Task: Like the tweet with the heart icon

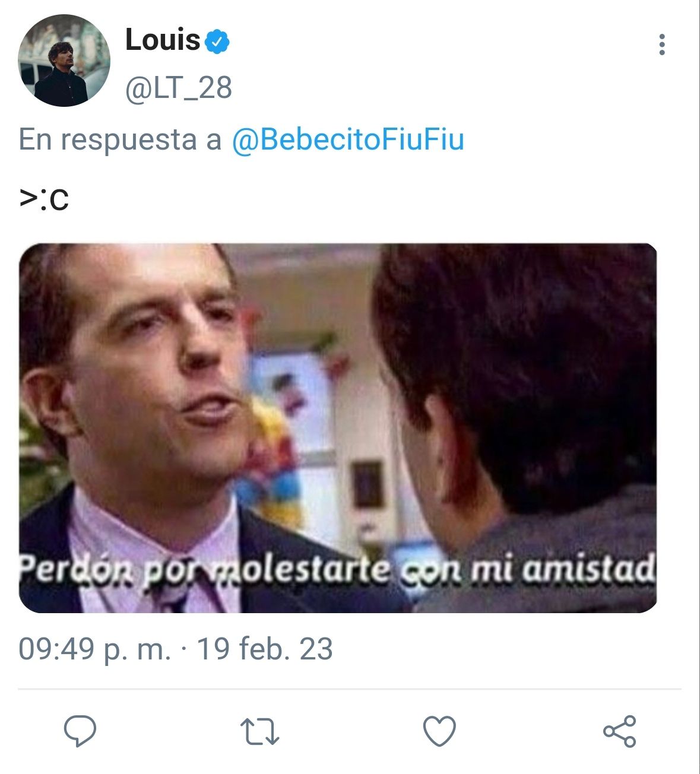Action: [439, 731]
